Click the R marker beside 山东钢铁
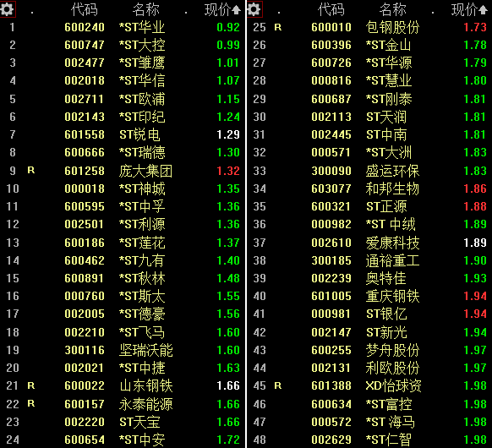The height and width of the screenshot is (448, 492). tap(31, 385)
